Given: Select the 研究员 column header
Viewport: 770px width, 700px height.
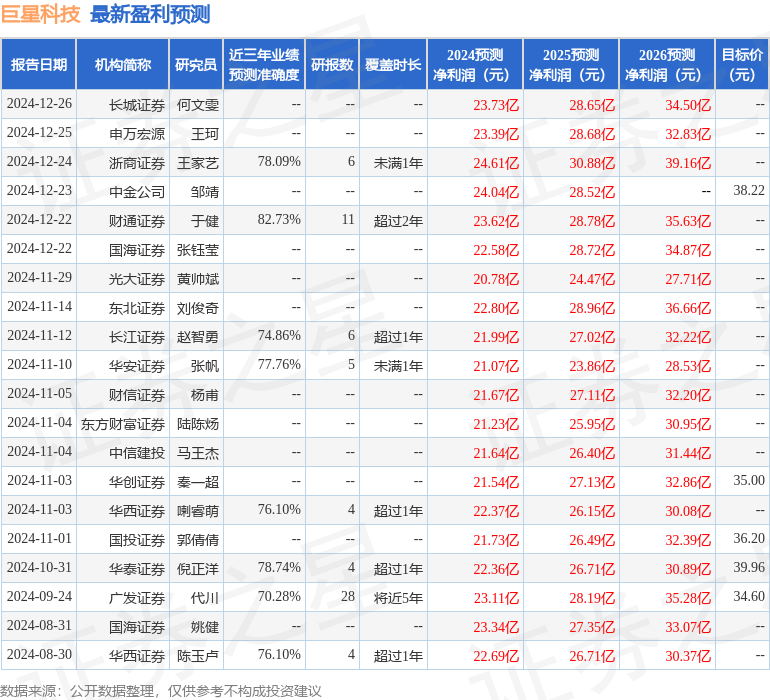Looking at the screenshot, I should point(196,64).
